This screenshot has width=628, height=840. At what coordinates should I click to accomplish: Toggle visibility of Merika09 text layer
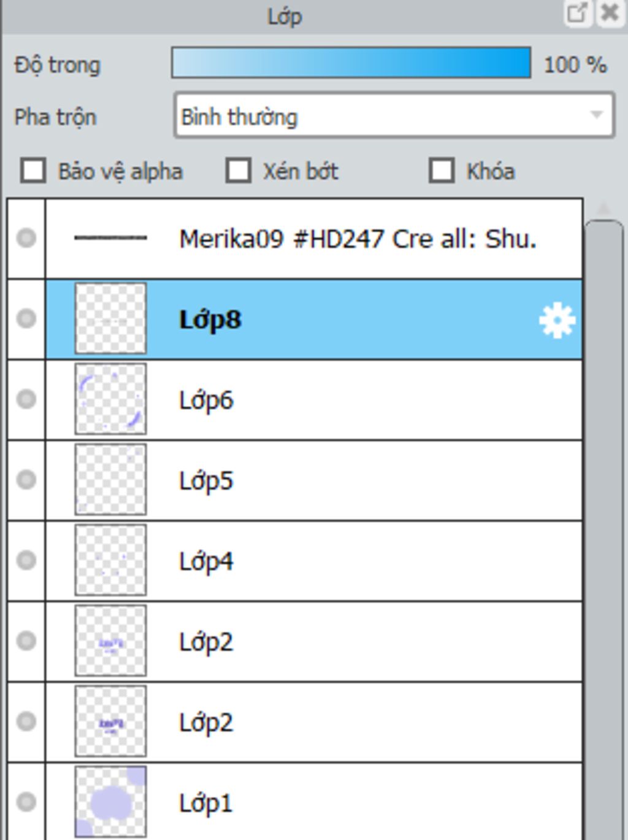pyautogui.click(x=26, y=238)
